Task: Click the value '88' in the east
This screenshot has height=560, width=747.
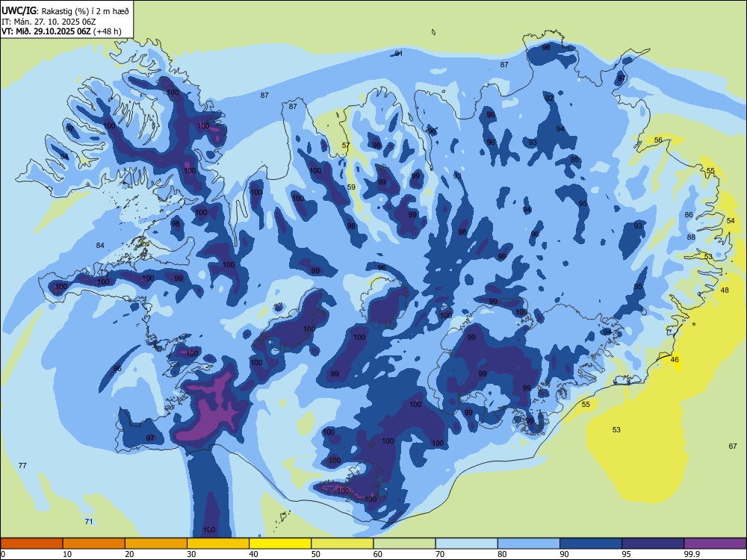Action: tap(691, 237)
